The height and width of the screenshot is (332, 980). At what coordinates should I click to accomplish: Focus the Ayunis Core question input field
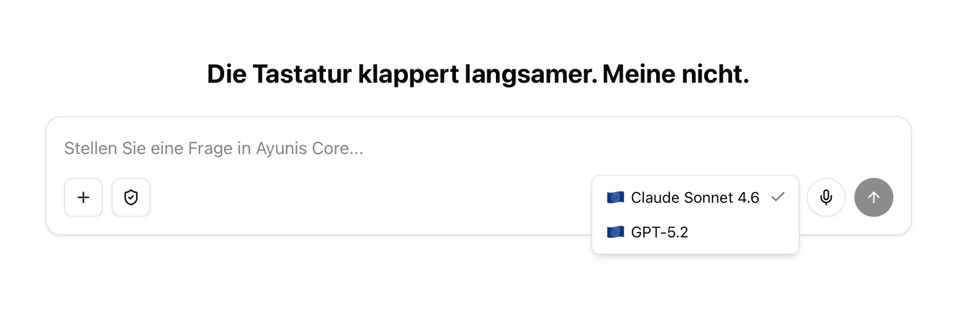[325, 148]
